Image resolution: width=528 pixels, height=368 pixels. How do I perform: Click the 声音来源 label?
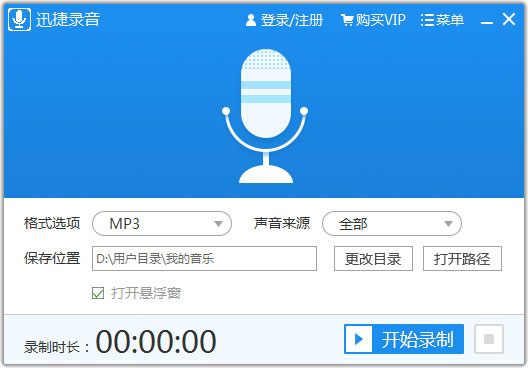click(x=282, y=223)
